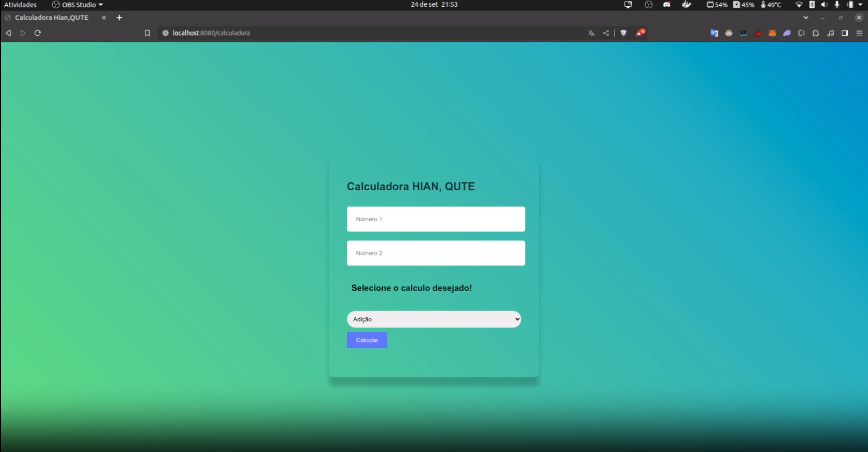Focus the Número 1 input field
This screenshot has width=868, height=452.
(x=436, y=219)
